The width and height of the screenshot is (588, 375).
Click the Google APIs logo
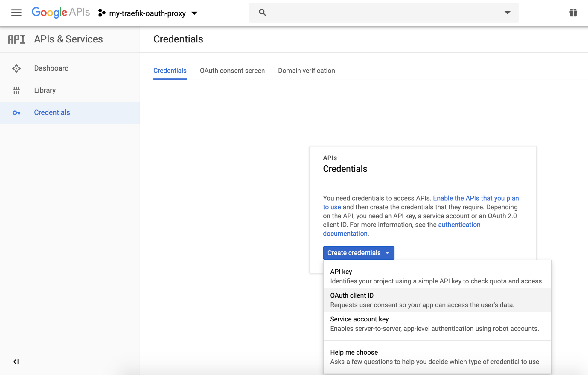point(61,13)
